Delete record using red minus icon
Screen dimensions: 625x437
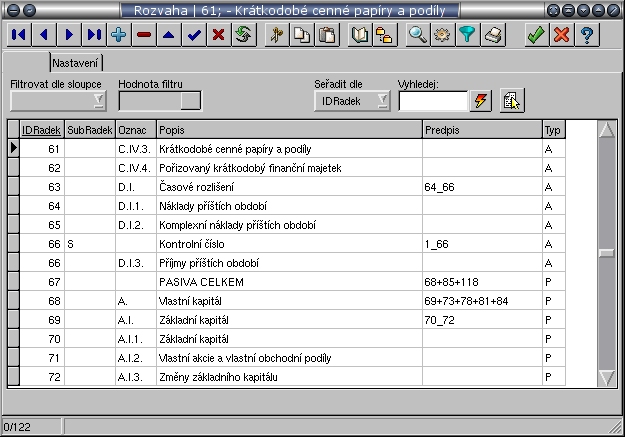[x=144, y=34]
